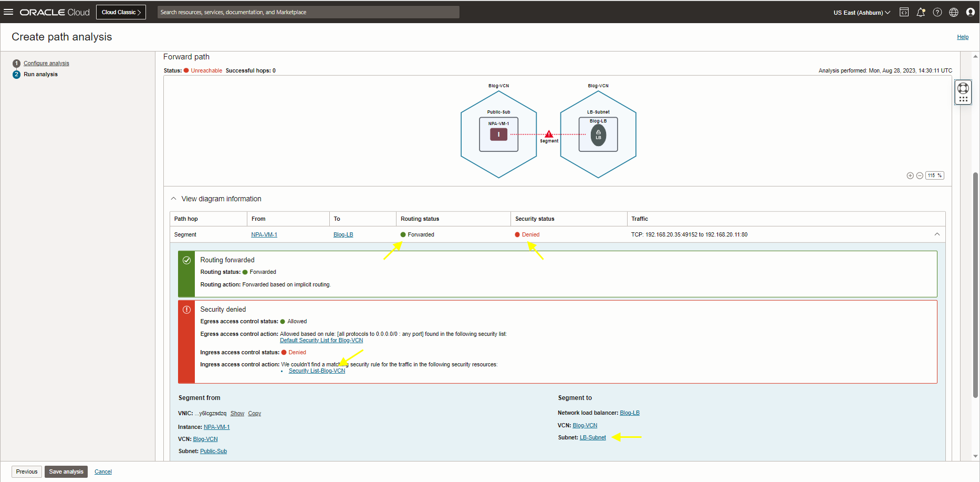980x482 pixels.
Task: Open the hamburger navigation menu
Action: (x=8, y=12)
